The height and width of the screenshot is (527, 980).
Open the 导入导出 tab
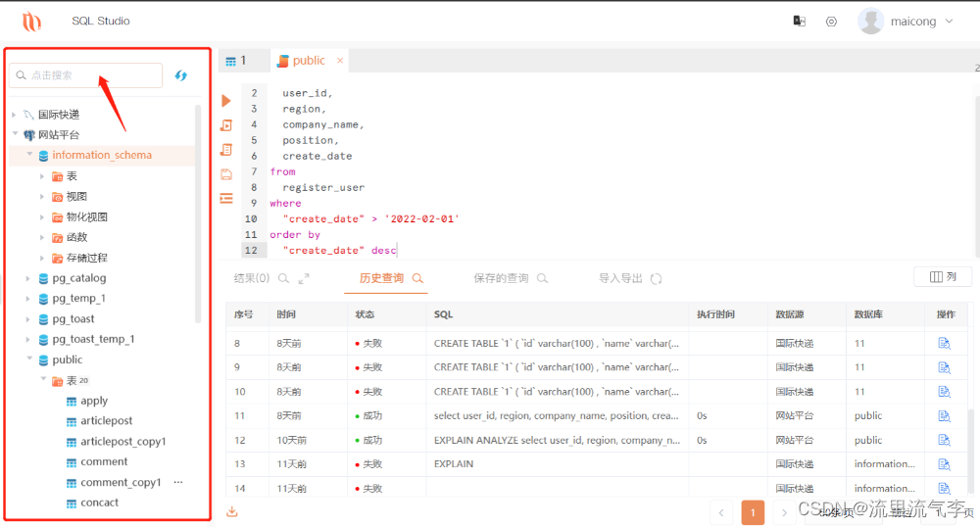(620, 278)
